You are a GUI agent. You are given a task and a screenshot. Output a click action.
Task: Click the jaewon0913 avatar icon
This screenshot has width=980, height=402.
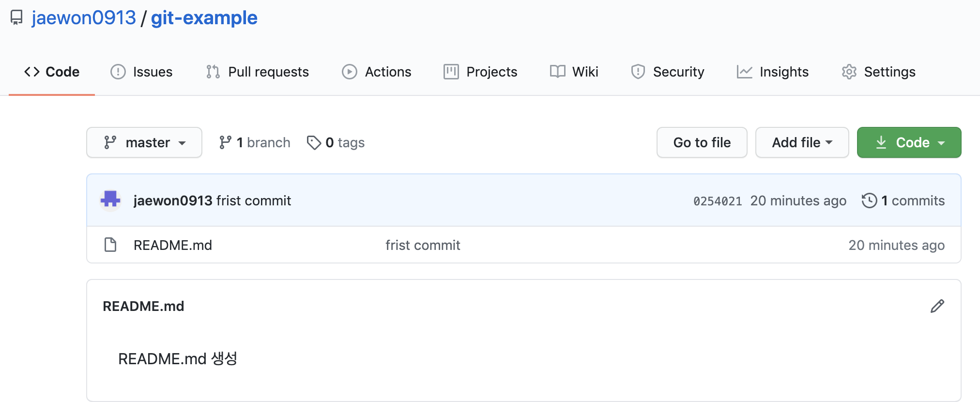(x=110, y=201)
